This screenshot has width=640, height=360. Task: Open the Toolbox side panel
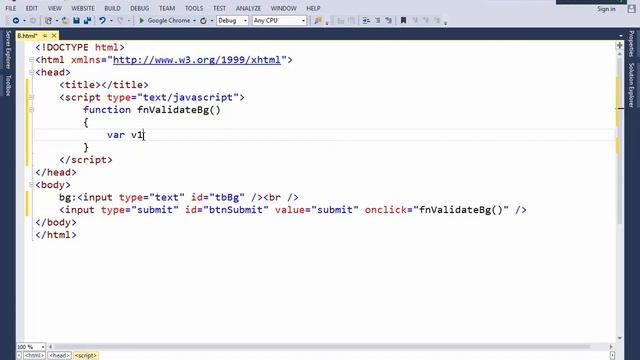pos(8,85)
